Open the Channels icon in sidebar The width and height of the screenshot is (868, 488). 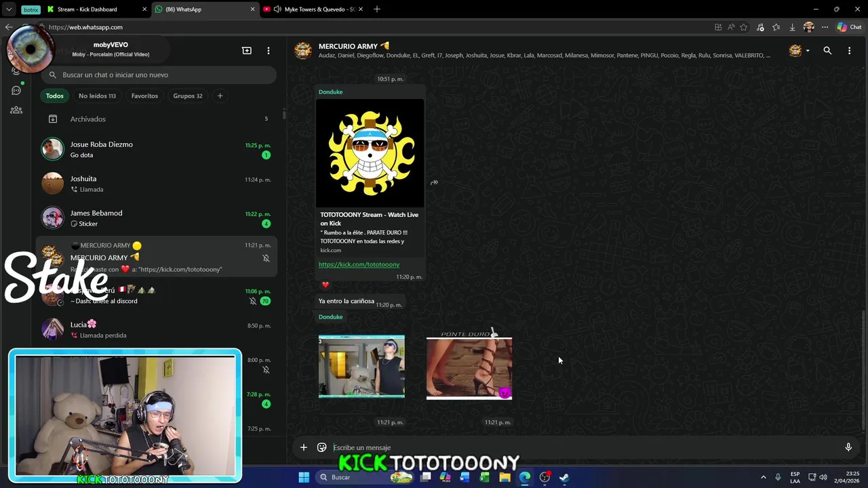pyautogui.click(x=16, y=90)
